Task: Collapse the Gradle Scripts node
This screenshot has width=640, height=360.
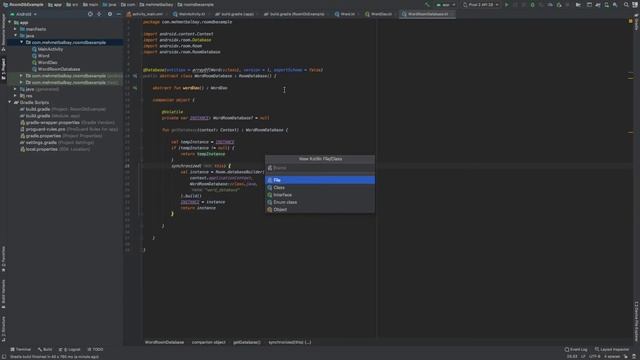Action: [10, 102]
